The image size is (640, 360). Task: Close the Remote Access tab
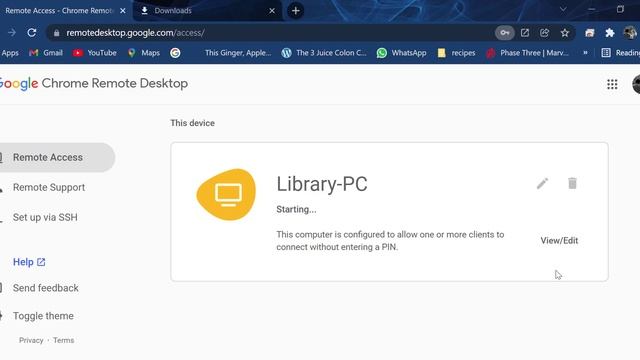(122, 11)
